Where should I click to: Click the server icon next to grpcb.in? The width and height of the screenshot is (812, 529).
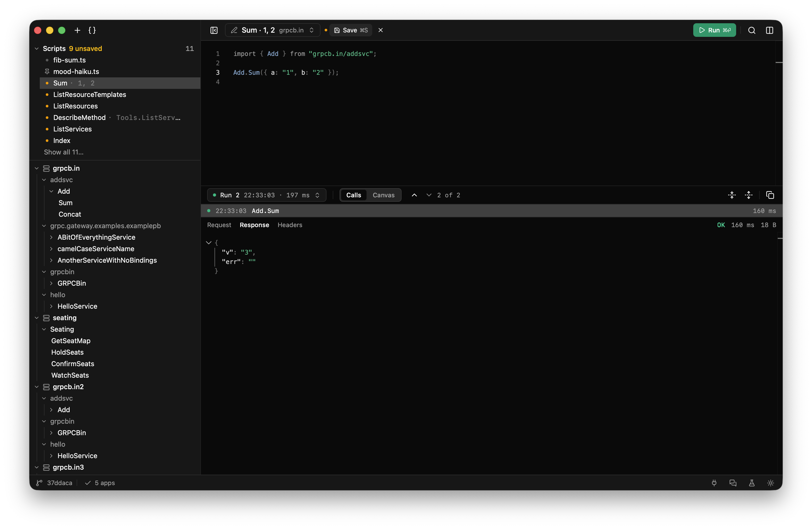(x=46, y=168)
